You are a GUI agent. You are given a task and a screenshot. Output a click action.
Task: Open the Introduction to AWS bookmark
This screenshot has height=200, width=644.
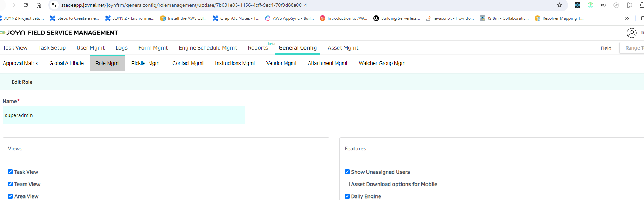pos(344,18)
